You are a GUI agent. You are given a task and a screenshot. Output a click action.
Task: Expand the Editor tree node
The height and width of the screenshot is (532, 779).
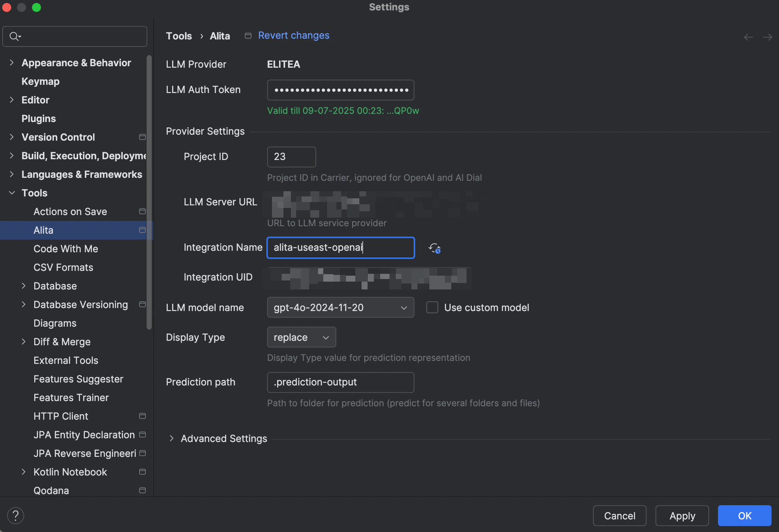click(12, 100)
